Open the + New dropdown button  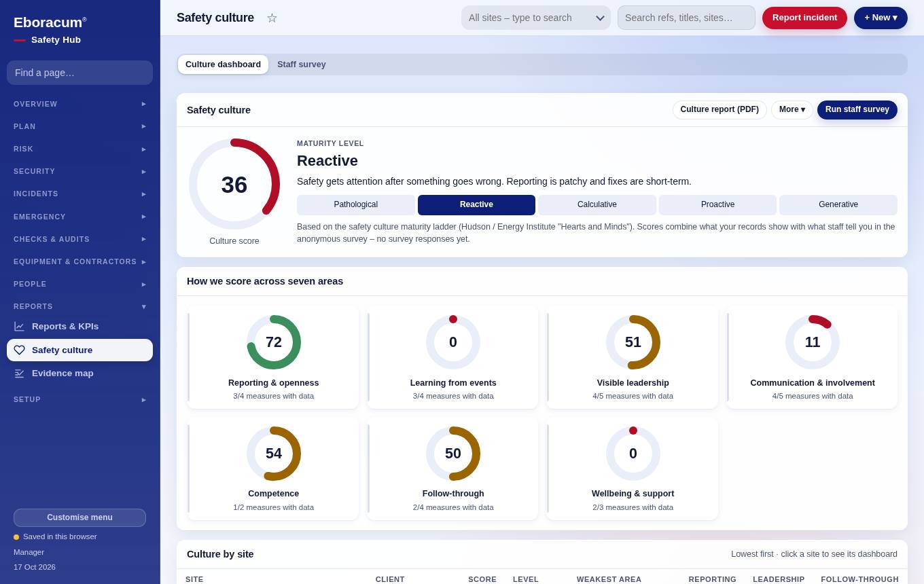(881, 18)
